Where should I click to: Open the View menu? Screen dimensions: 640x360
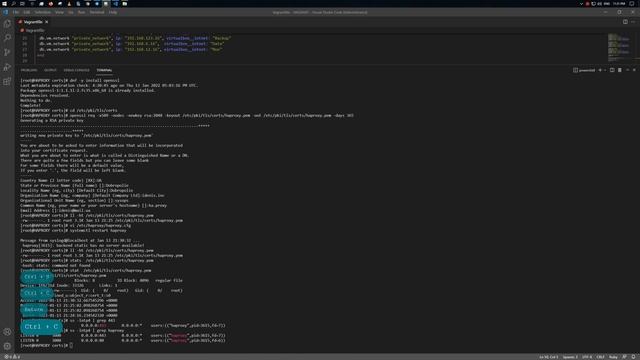[x=59, y=12]
